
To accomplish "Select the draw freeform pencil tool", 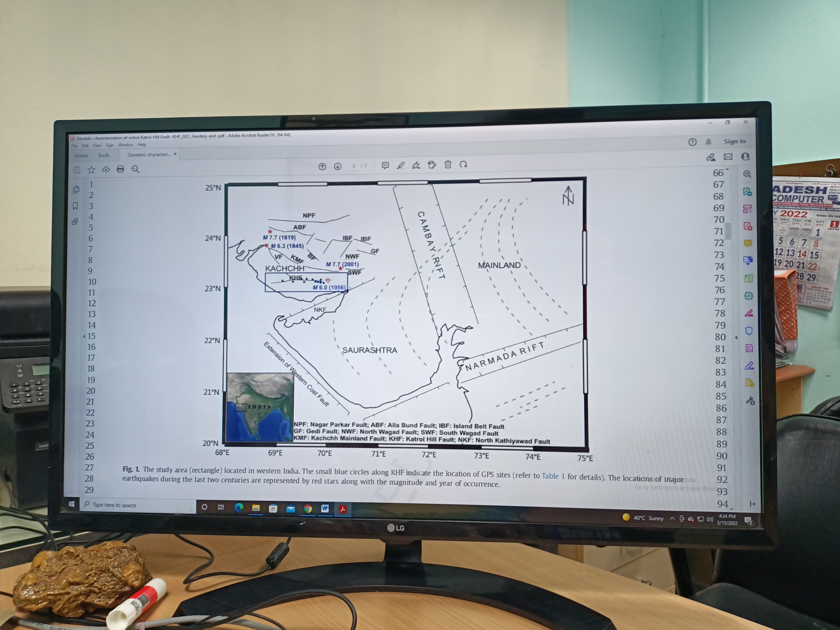I will (416, 165).
